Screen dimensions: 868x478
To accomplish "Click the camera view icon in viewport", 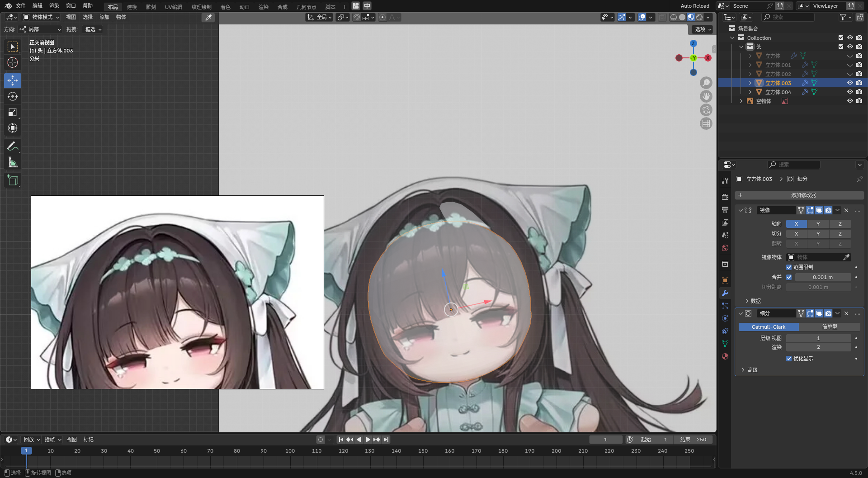I will 706,110.
